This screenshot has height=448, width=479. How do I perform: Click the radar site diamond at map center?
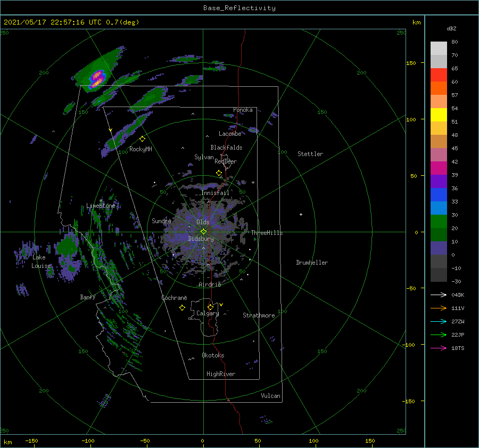click(203, 232)
